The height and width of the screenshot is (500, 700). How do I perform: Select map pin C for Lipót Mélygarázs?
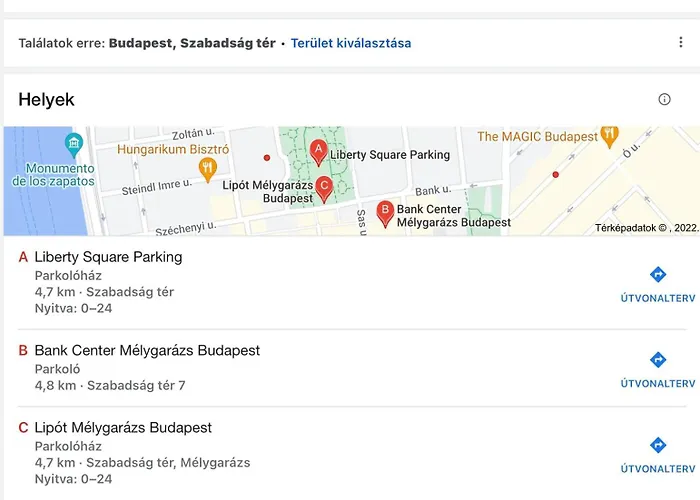click(x=324, y=190)
